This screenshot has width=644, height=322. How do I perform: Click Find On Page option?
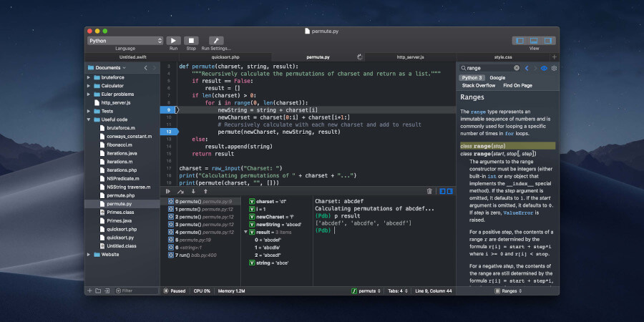tap(517, 85)
